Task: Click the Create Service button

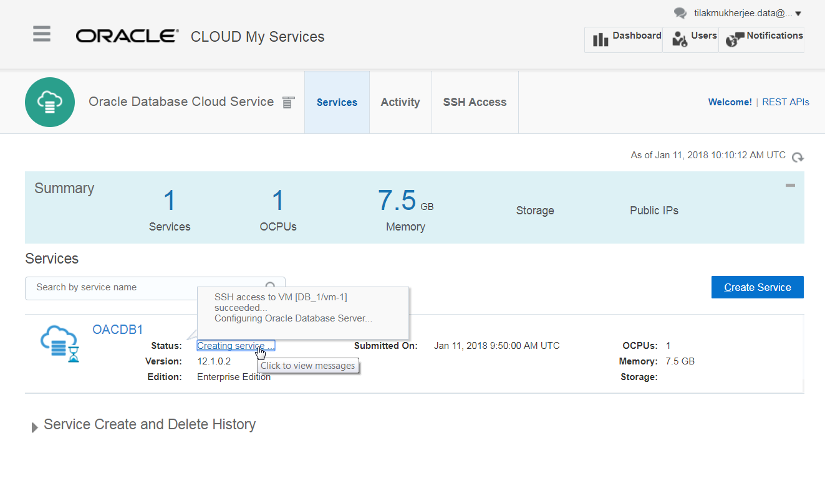Action: click(x=757, y=287)
